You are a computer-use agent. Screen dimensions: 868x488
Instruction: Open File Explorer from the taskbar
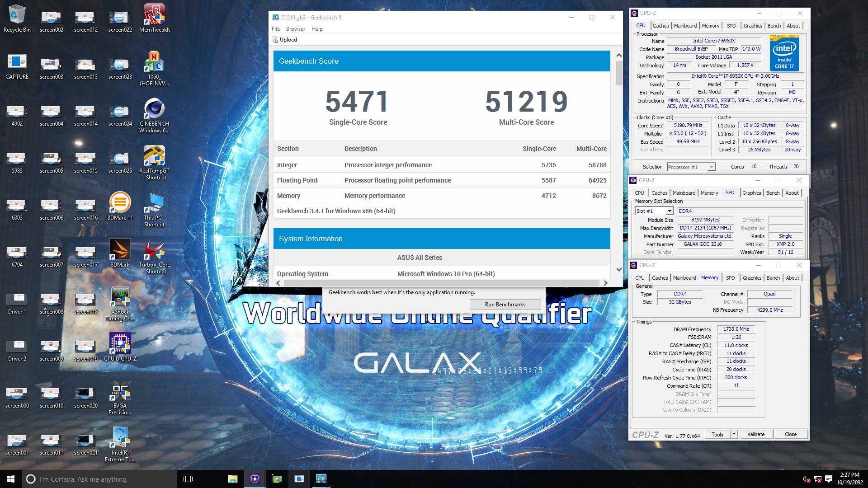click(232, 479)
